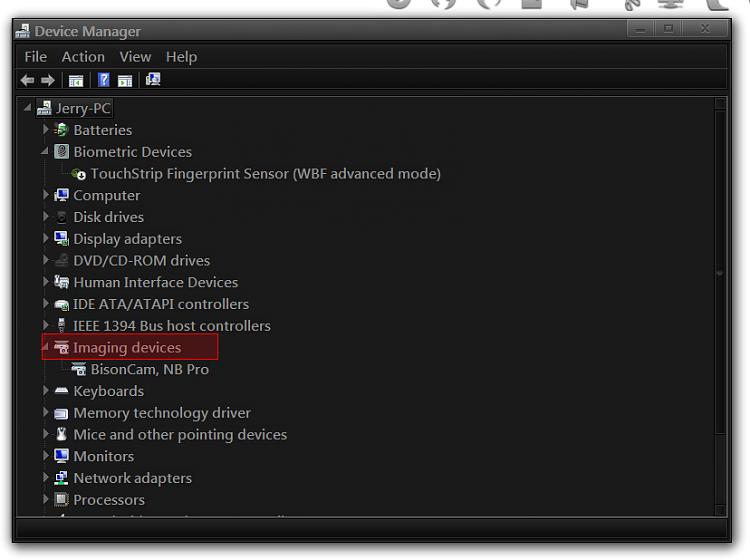The height and width of the screenshot is (560, 750).
Task: Click the Processors chip icon
Action: point(61,500)
